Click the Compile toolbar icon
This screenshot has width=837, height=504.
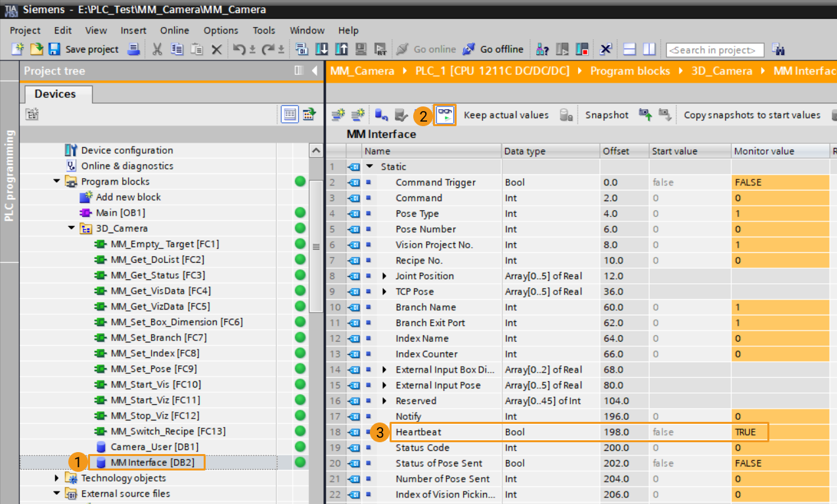coord(302,49)
